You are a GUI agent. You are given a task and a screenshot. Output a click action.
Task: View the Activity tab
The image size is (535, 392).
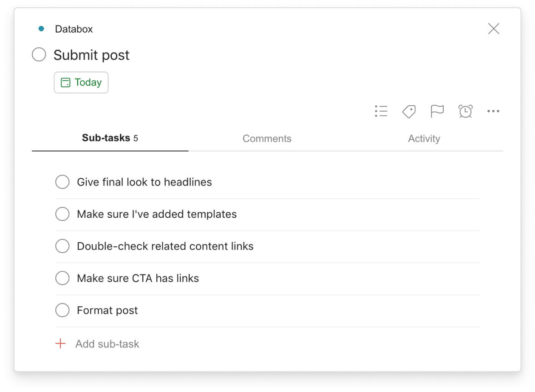click(x=424, y=138)
